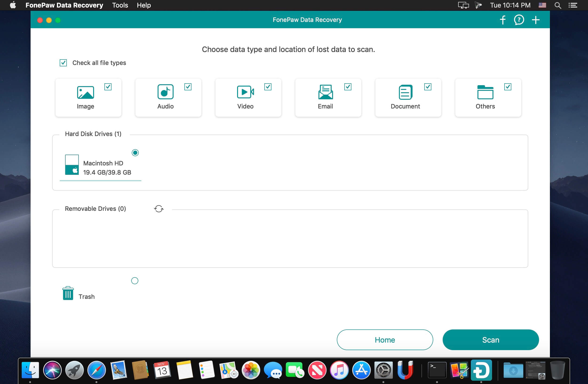The width and height of the screenshot is (588, 384).
Task: Uncheck the Email checkbox
Action: pyautogui.click(x=348, y=87)
